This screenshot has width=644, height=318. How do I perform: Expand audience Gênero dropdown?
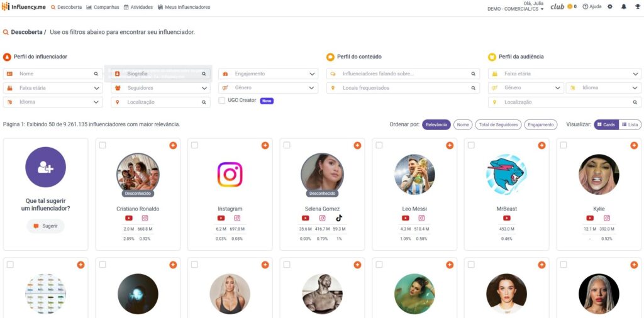point(526,88)
